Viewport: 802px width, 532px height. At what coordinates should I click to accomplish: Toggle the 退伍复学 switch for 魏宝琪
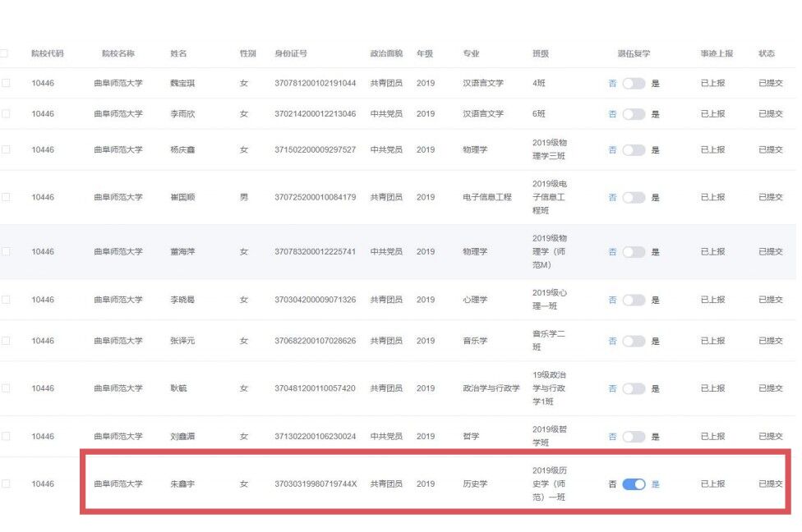pos(634,84)
